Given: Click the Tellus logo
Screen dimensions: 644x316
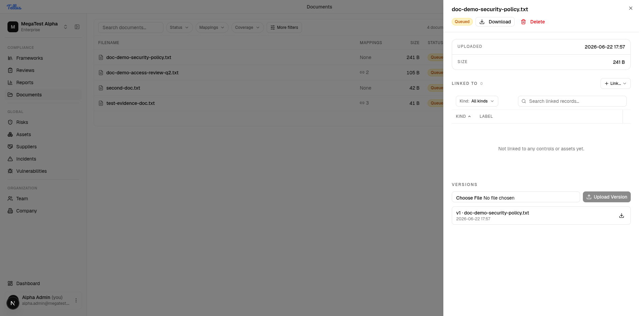Looking at the screenshot, I should click(x=14, y=7).
